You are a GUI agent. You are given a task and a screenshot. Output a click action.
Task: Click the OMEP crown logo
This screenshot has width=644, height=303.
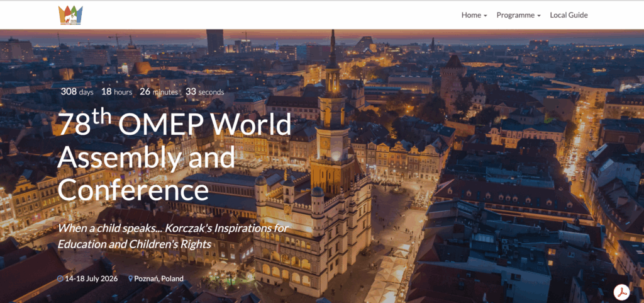(71, 14)
